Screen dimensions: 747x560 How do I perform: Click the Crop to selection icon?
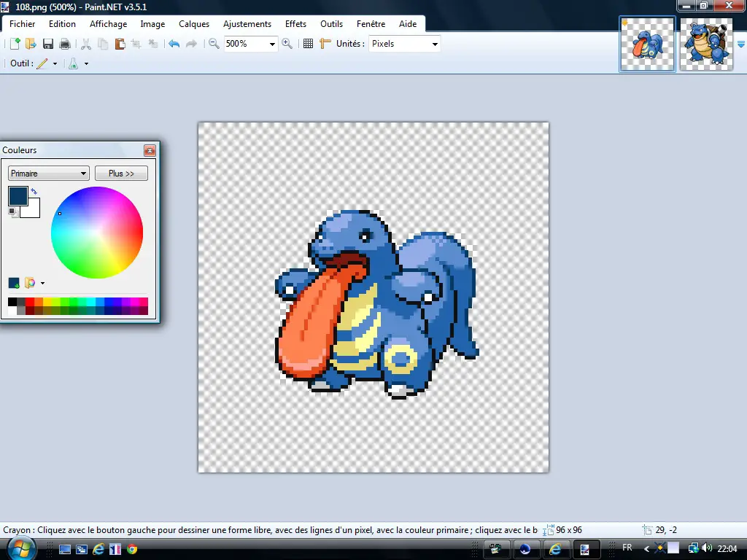coord(136,44)
